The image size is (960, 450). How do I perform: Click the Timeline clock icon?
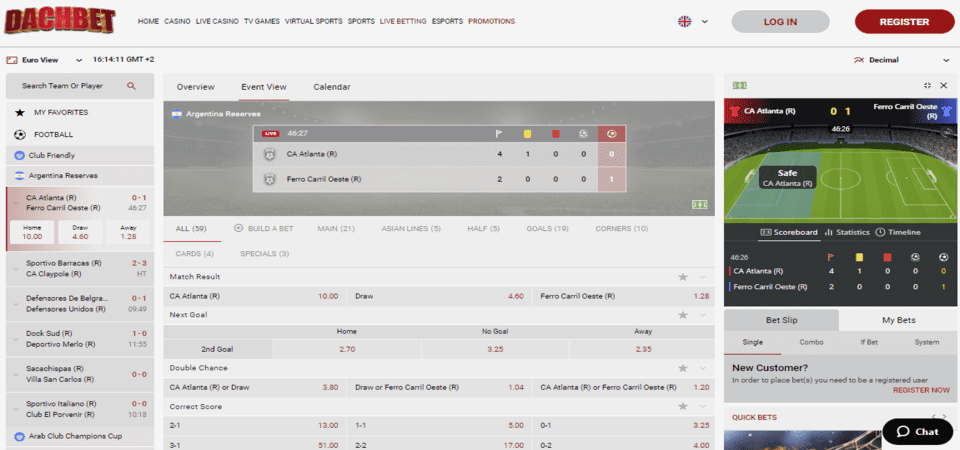[x=880, y=233]
